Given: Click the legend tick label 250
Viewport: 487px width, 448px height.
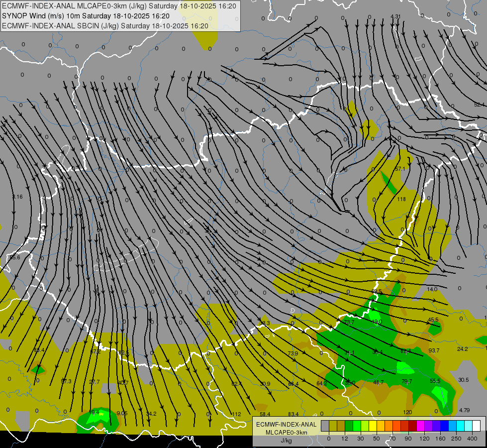Looking at the screenshot, I should point(456,439).
